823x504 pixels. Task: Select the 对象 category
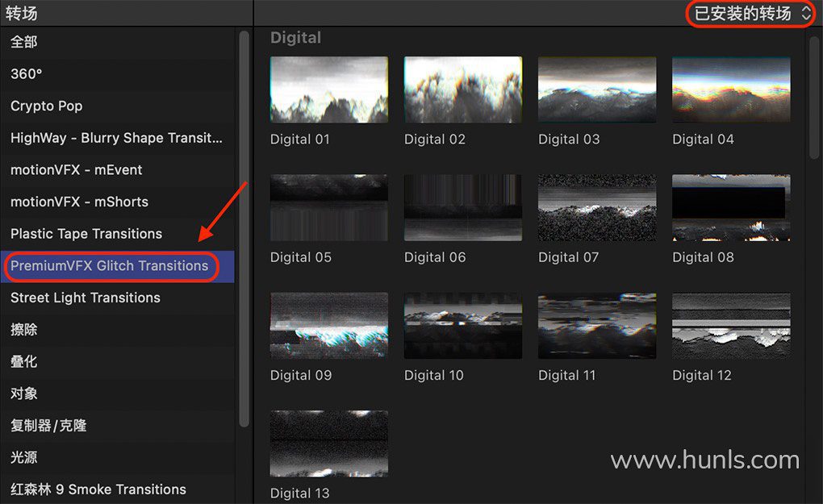click(x=118, y=394)
